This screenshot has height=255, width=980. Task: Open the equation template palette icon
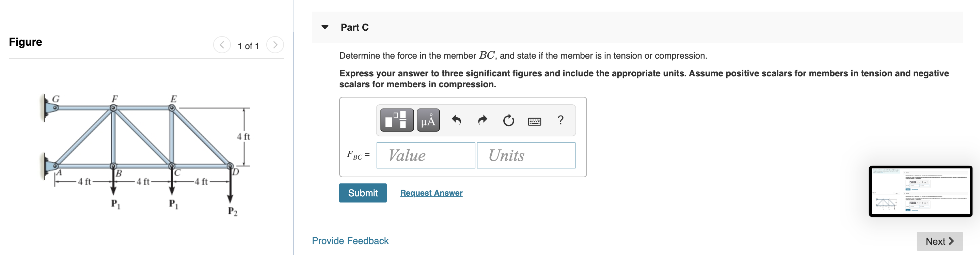(x=396, y=120)
